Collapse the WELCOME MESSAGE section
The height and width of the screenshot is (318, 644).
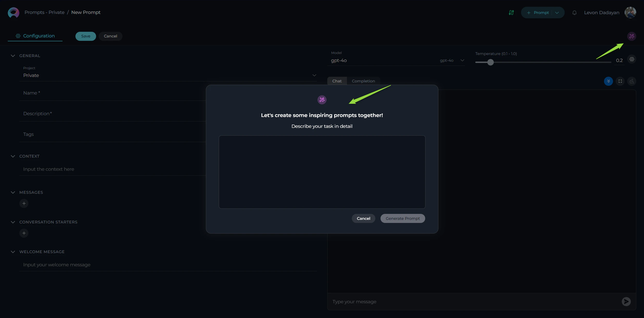click(x=13, y=252)
